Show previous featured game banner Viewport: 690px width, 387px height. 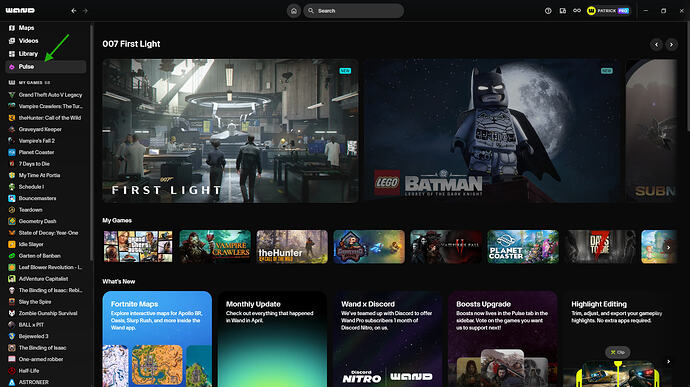click(x=656, y=44)
